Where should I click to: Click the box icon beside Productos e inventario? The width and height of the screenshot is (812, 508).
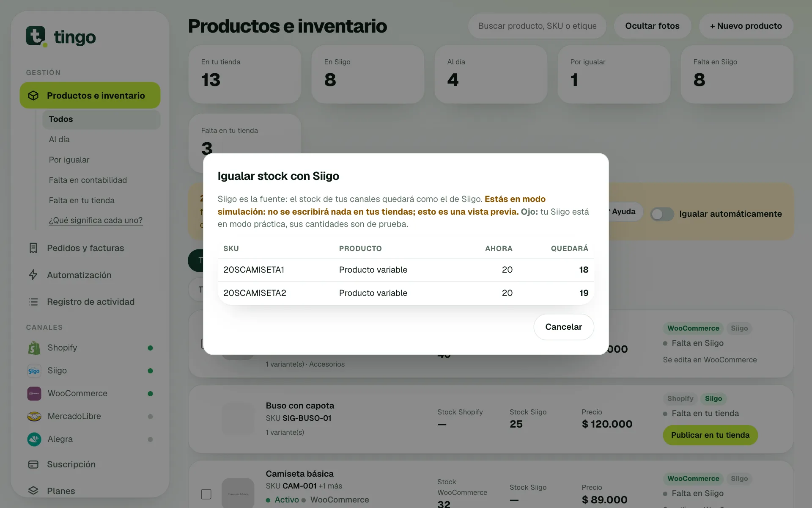(33, 96)
